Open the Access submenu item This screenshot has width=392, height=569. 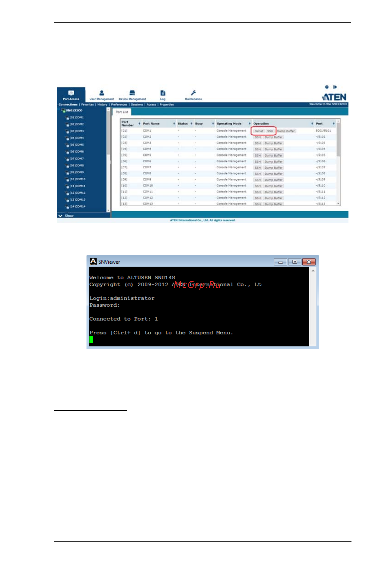click(151, 104)
